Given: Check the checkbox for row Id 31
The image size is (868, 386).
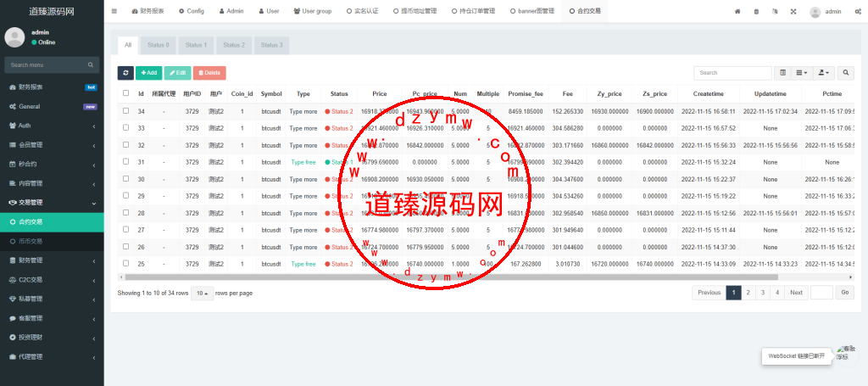Looking at the screenshot, I should coord(125,162).
